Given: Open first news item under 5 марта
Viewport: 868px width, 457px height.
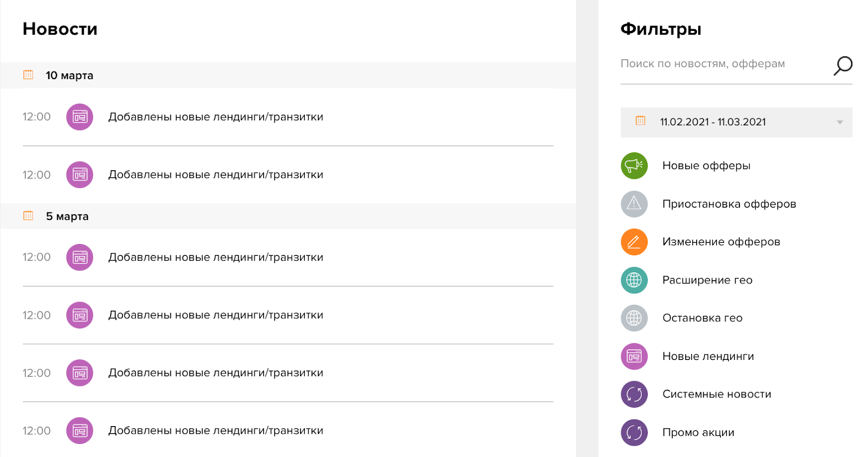Looking at the screenshot, I should [x=215, y=258].
